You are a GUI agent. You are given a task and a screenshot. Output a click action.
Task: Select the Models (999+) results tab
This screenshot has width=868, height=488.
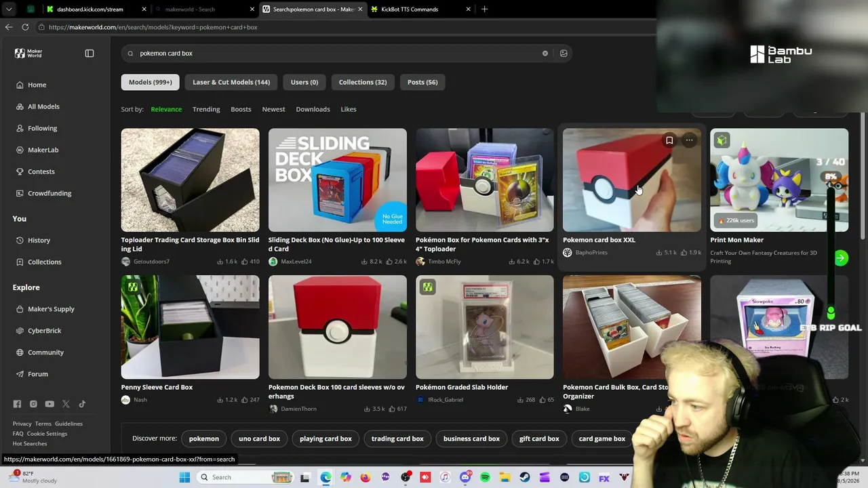[x=151, y=82]
